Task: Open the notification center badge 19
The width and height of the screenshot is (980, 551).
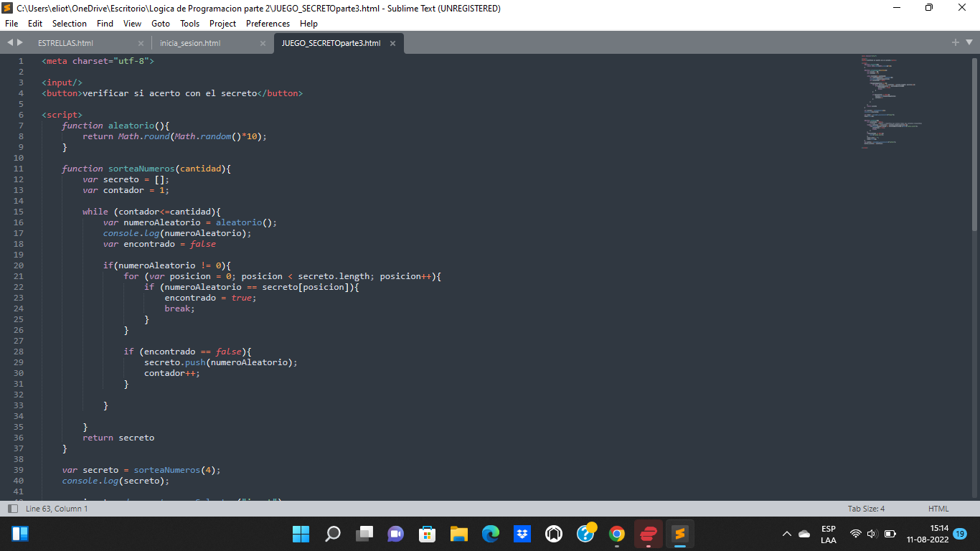Action: click(960, 534)
